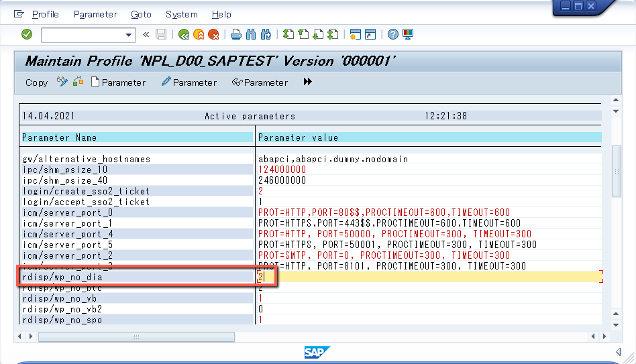
Task: Open Find with the binoculars icon
Action: (x=251, y=34)
